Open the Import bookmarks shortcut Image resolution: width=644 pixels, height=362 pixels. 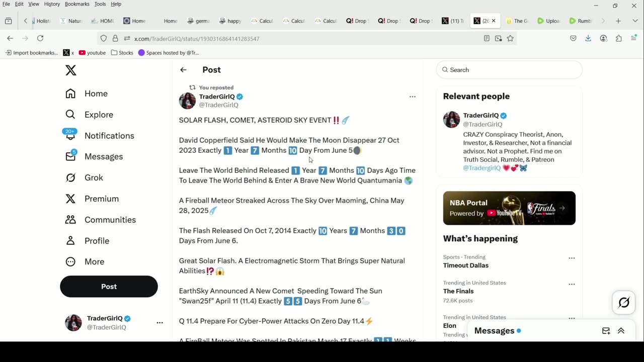click(x=31, y=53)
